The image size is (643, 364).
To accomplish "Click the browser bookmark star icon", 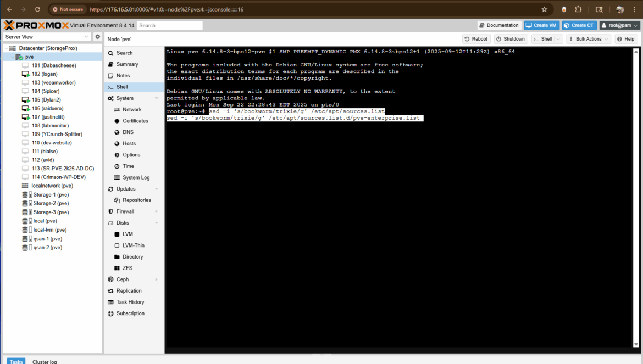I will pyautogui.click(x=544, y=9).
